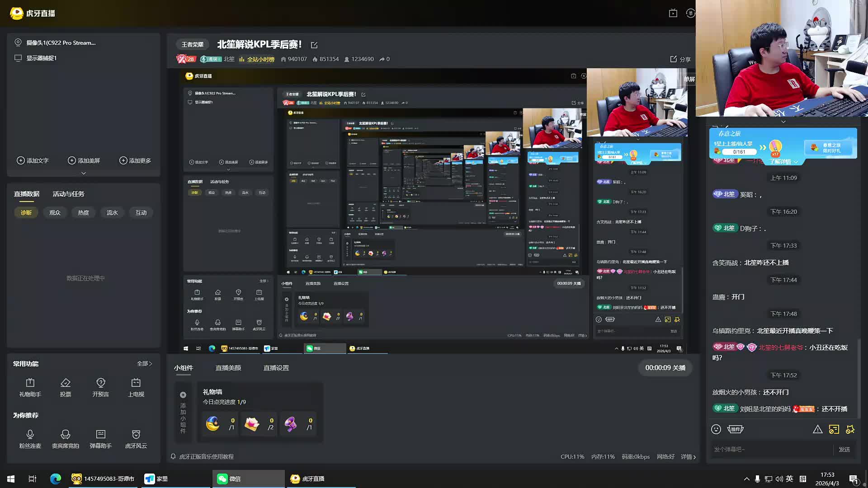Screen dimensions: 868x488
Task: Expand 全部 in 常用功能 section
Action: tap(144, 364)
